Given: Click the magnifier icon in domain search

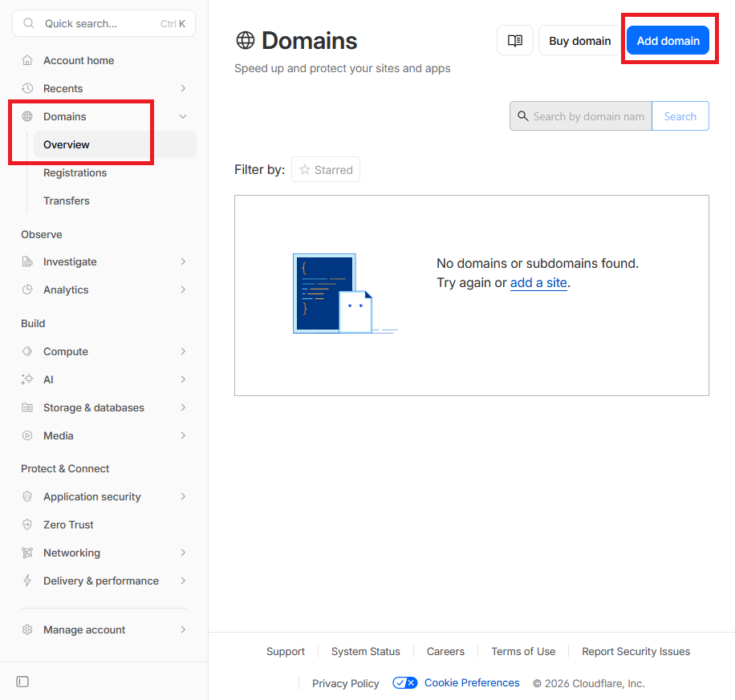Looking at the screenshot, I should pyautogui.click(x=522, y=116).
